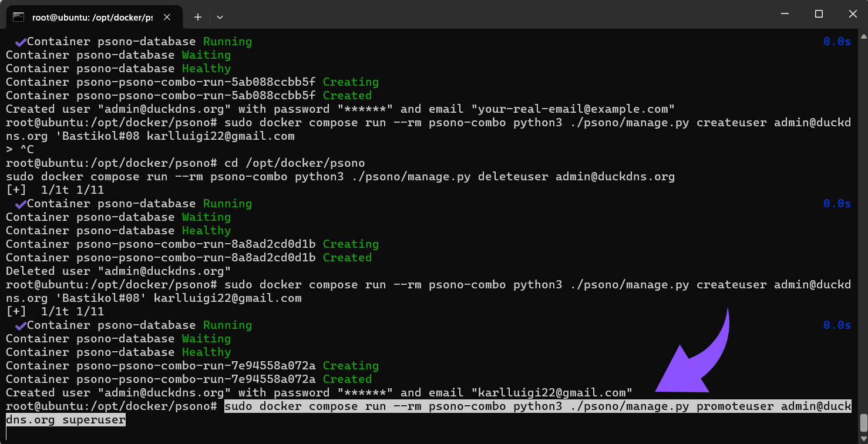
Task: Click container name psono-psono-combo-run-7e94558a072a Creating
Action: tap(193, 365)
